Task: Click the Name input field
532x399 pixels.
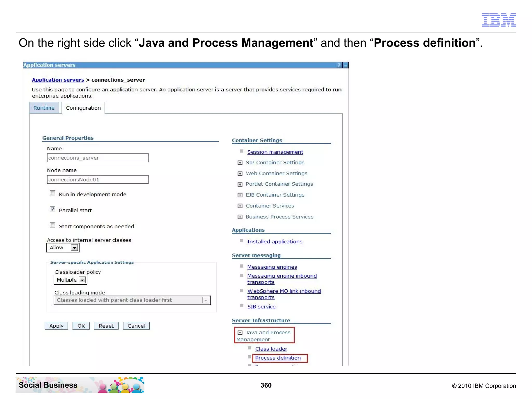Action: (98, 158)
